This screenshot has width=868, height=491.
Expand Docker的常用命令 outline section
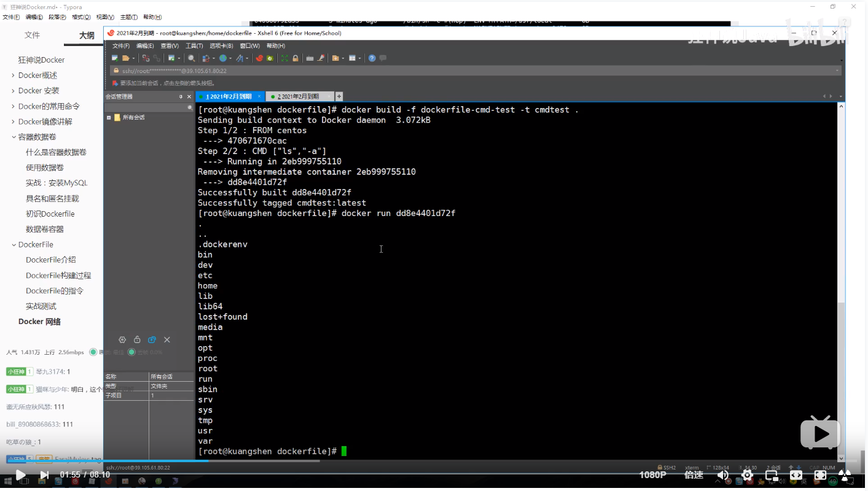click(x=13, y=106)
